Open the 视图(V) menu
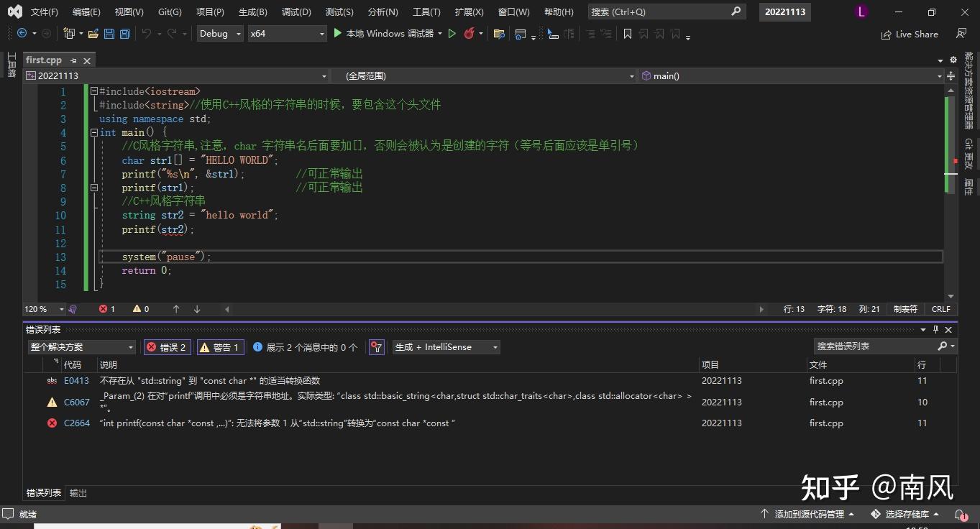 pyautogui.click(x=129, y=11)
